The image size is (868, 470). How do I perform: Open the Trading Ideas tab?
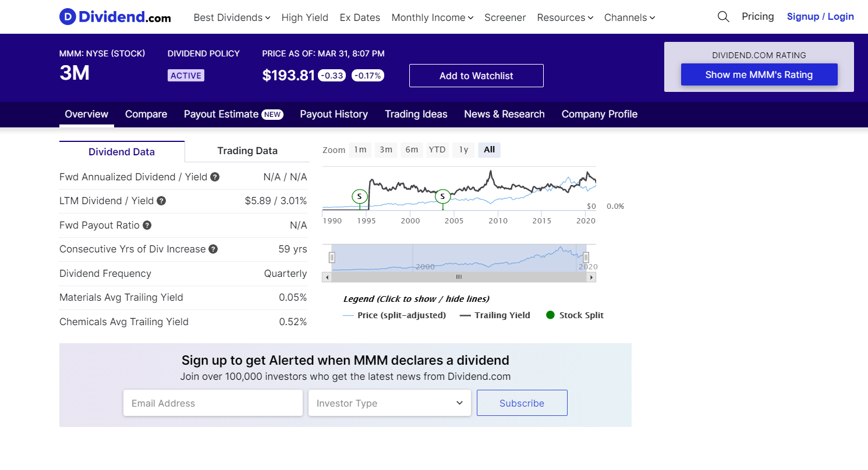(416, 114)
